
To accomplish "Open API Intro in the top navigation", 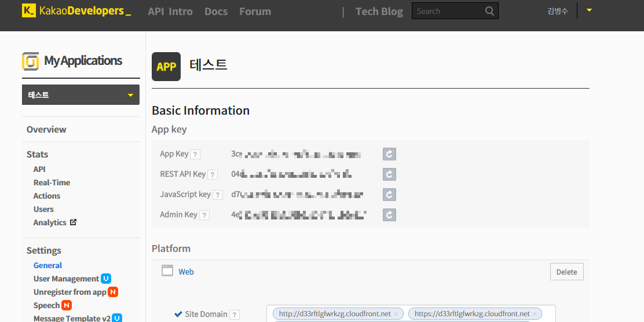I will pyautogui.click(x=170, y=11).
